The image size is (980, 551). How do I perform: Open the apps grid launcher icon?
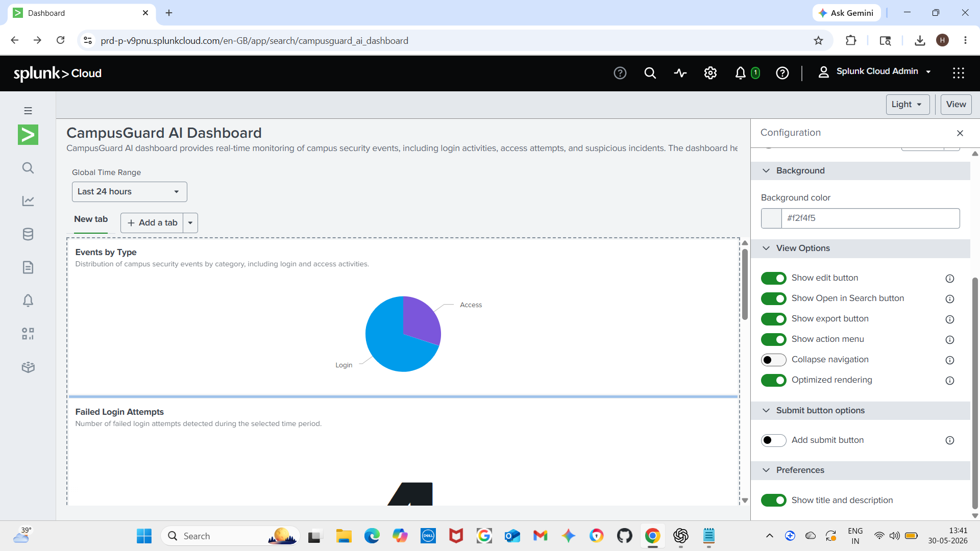pos(958,73)
